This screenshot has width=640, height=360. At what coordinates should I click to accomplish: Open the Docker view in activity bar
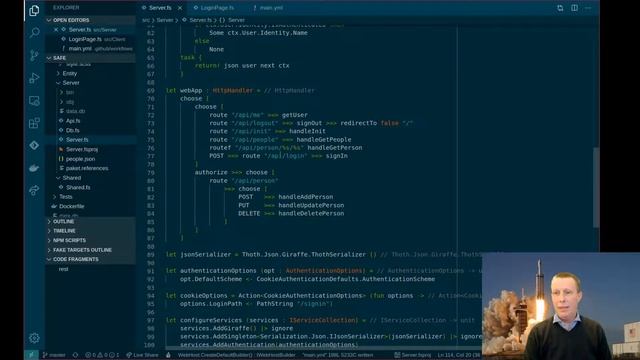click(x=34, y=168)
